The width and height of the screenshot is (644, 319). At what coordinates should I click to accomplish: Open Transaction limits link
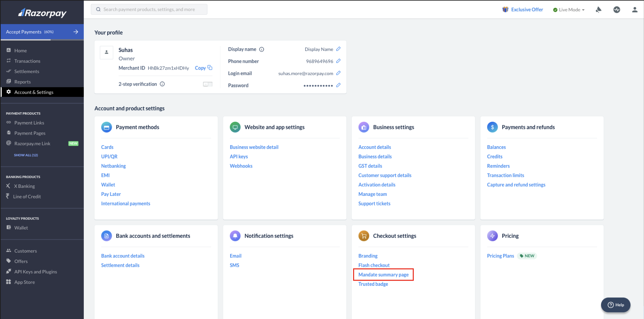[x=506, y=176]
